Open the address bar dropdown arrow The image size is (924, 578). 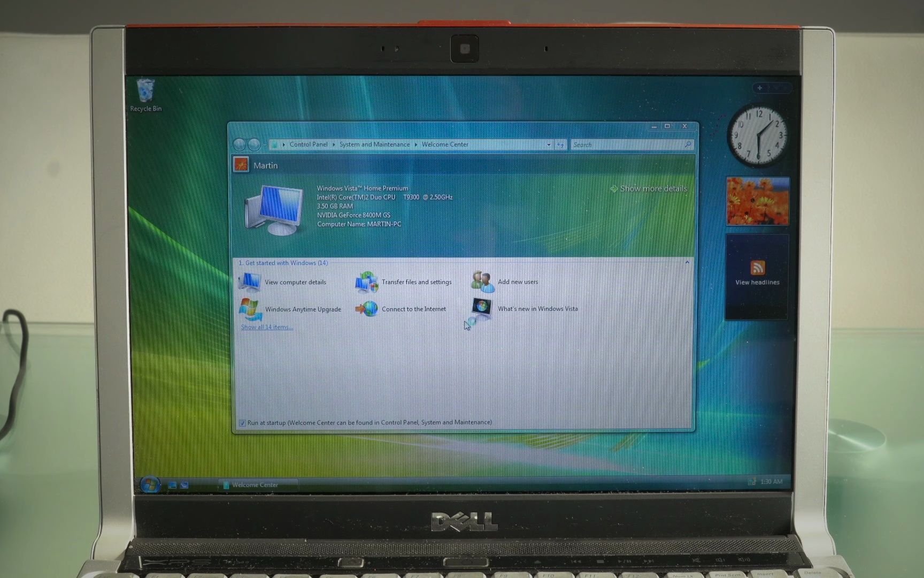tap(549, 144)
